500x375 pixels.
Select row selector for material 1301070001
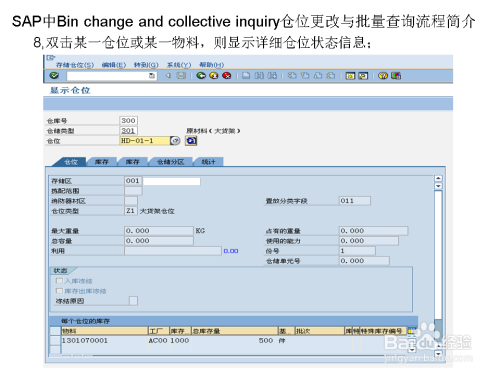click(55, 341)
